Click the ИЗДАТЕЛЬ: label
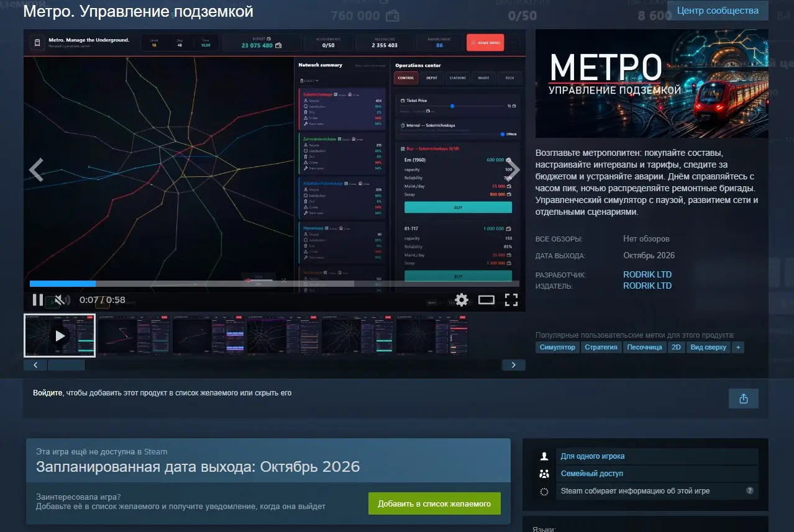794x532 pixels. 554,286
